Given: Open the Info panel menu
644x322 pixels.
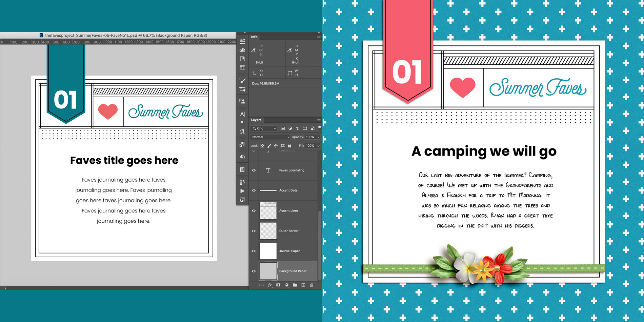Looking at the screenshot, I should (319, 37).
